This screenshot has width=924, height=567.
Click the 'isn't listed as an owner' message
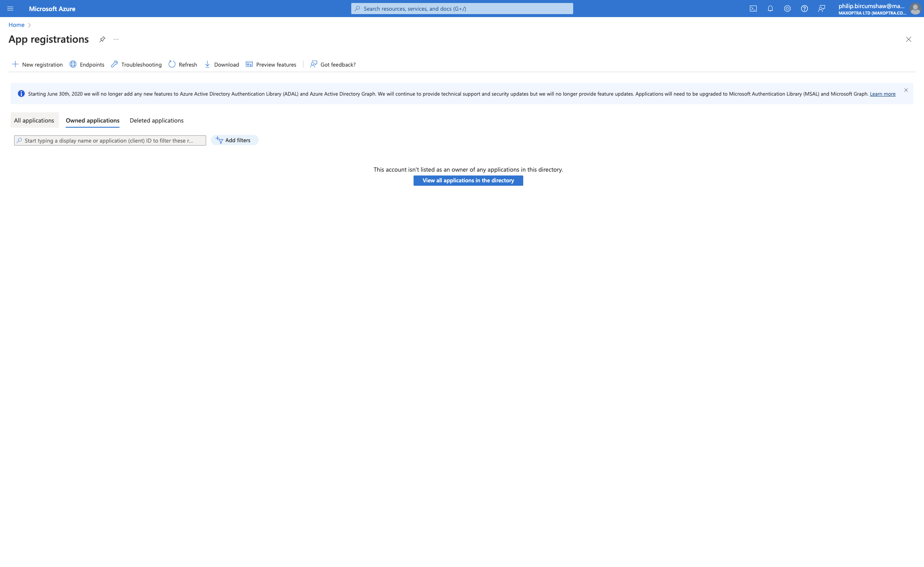[468, 170]
